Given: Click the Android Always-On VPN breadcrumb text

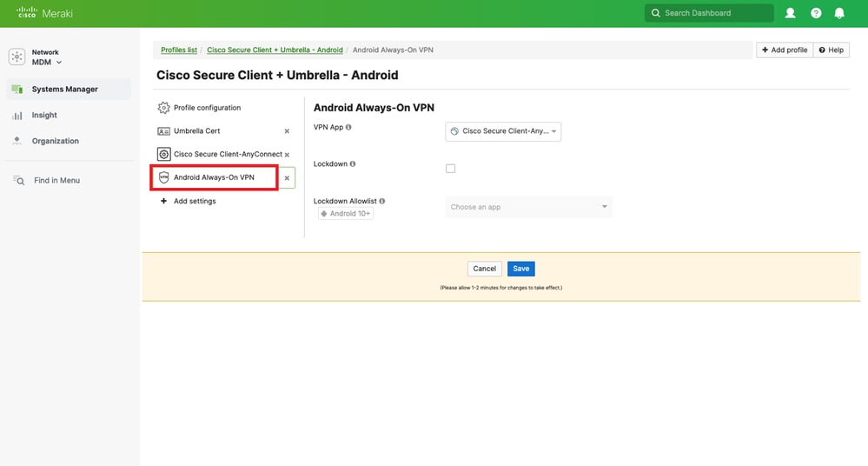Looking at the screenshot, I should (x=393, y=50).
